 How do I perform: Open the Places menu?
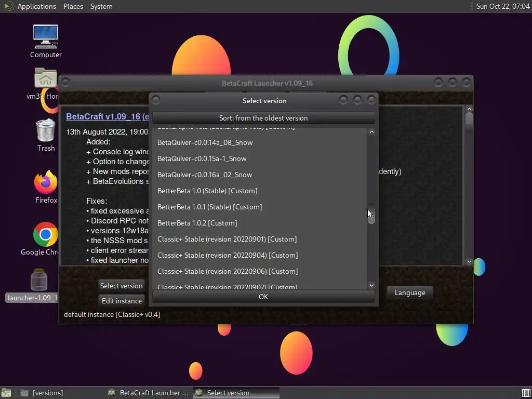[73, 6]
